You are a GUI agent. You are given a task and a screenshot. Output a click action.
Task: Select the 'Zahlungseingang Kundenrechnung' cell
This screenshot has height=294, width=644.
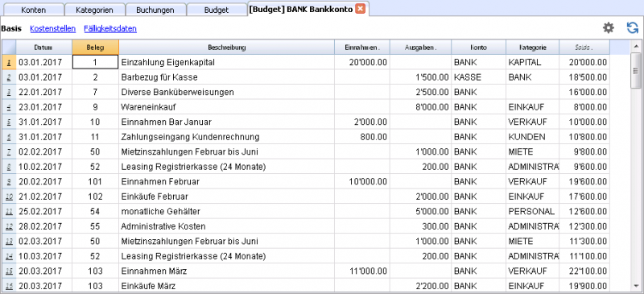pyautogui.click(x=227, y=137)
